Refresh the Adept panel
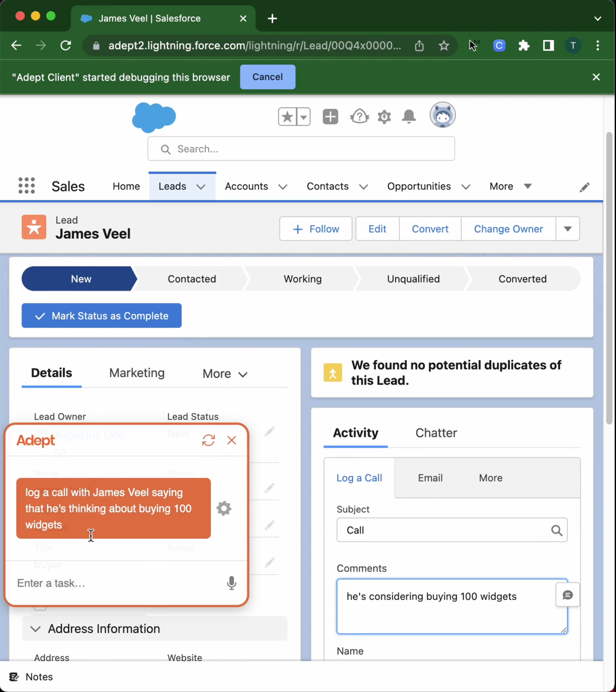This screenshot has height=692, width=616. pyautogui.click(x=209, y=440)
